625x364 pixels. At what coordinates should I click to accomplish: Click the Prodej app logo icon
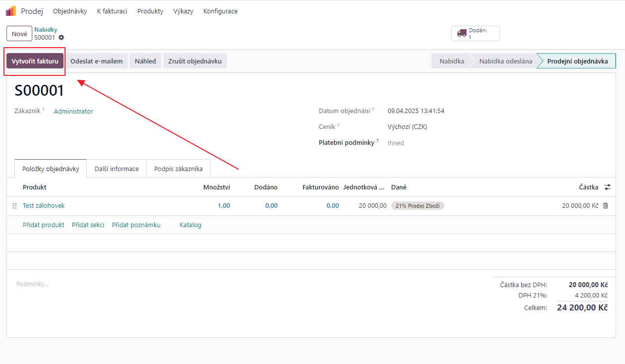[11, 11]
